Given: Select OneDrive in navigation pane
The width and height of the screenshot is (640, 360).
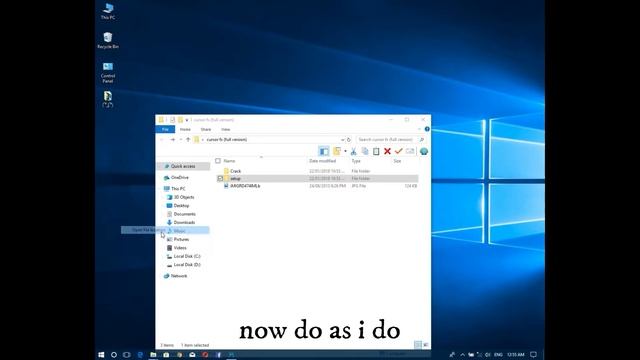Looking at the screenshot, I should click(x=180, y=178).
